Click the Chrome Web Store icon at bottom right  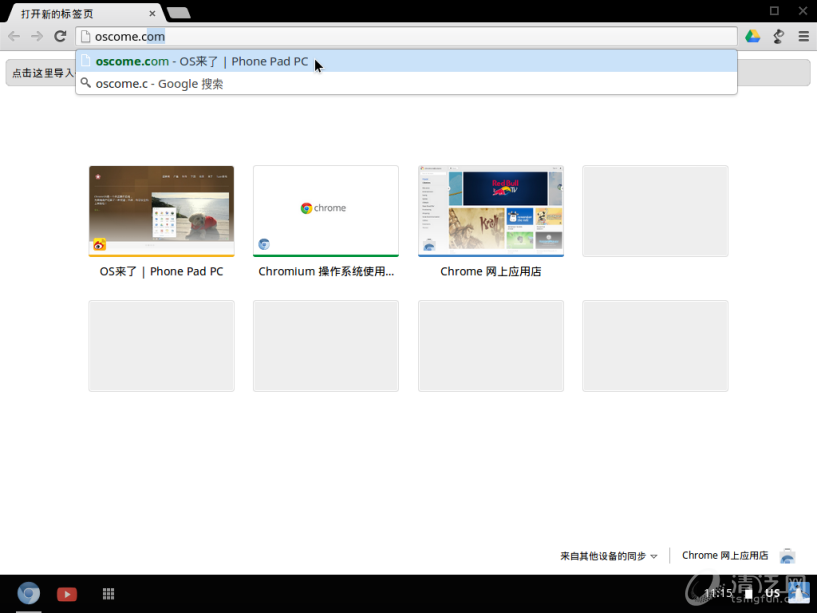(788, 556)
